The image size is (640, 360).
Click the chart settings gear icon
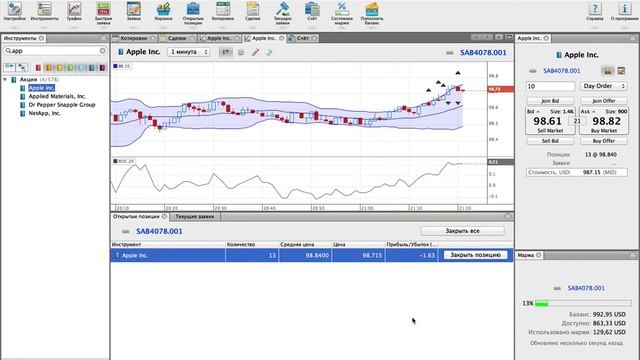[241, 52]
